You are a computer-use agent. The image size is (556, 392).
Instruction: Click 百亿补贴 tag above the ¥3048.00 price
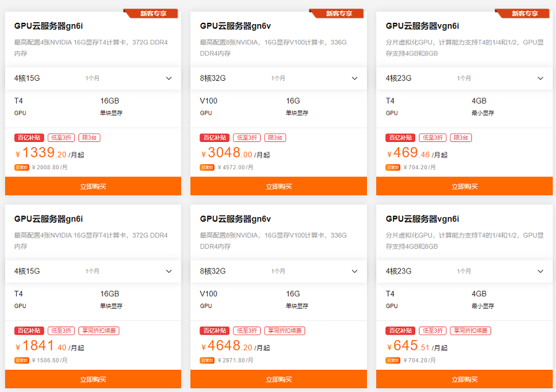point(214,138)
